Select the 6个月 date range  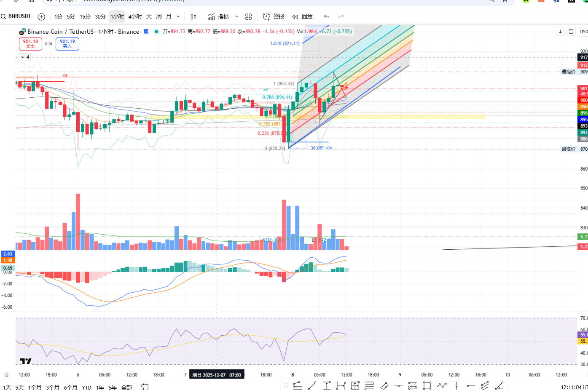click(70, 387)
